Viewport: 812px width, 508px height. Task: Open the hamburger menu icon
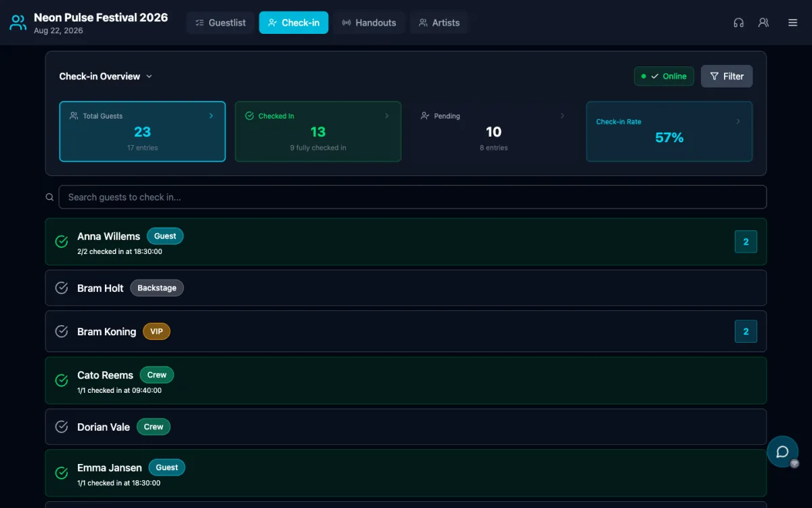coord(792,22)
